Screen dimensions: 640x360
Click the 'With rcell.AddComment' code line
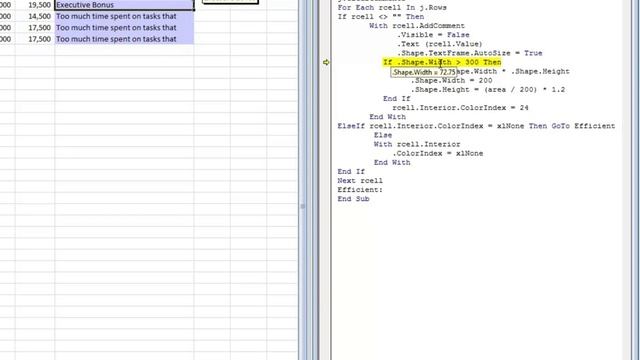[x=417, y=26]
